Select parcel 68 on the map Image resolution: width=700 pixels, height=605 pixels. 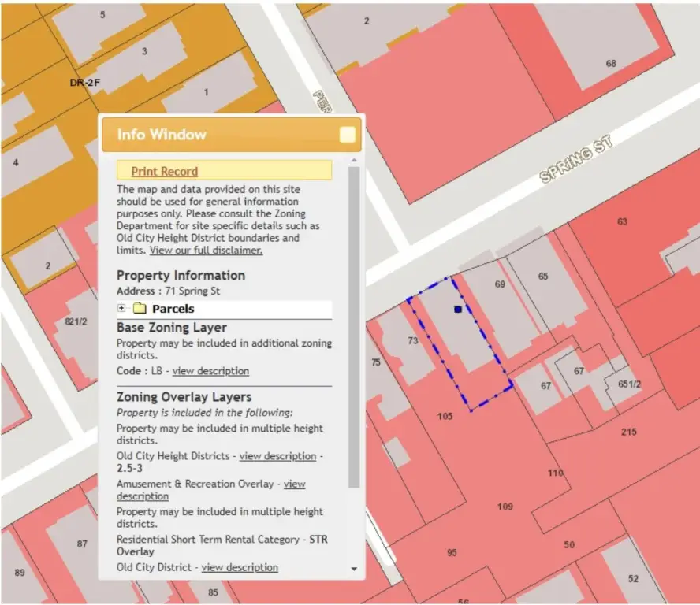pyautogui.click(x=610, y=63)
